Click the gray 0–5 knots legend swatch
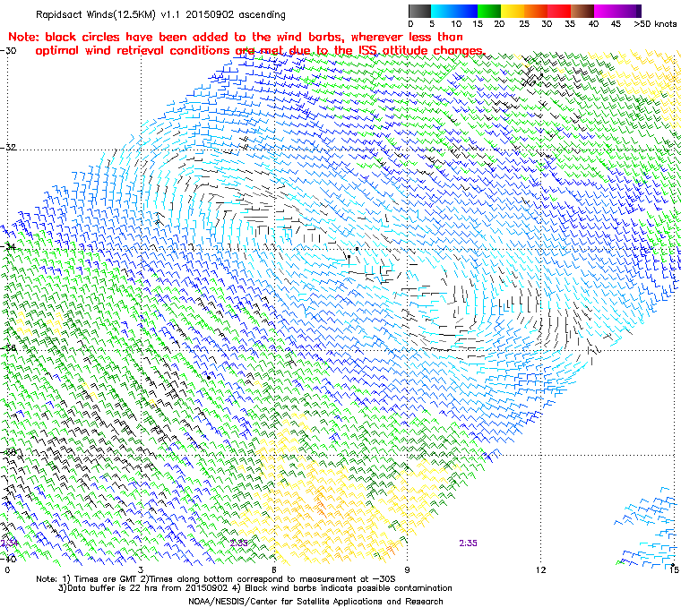The image size is (681, 616). (x=419, y=11)
